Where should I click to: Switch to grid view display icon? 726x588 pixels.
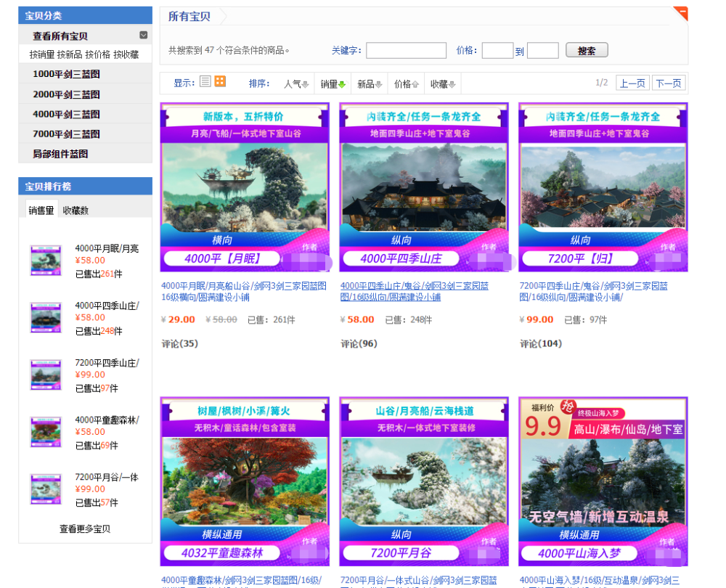[220, 81]
